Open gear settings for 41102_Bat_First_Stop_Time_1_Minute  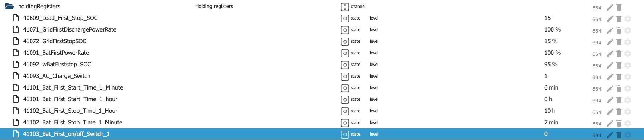628,123
